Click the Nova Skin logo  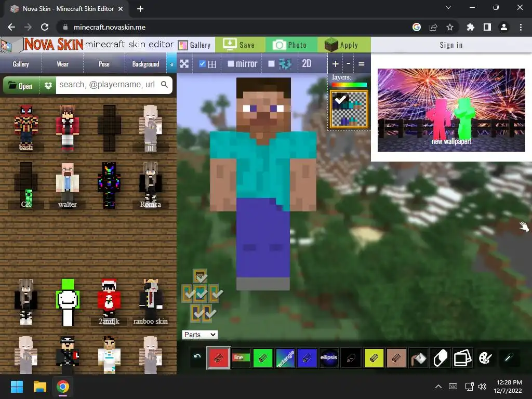click(x=54, y=45)
